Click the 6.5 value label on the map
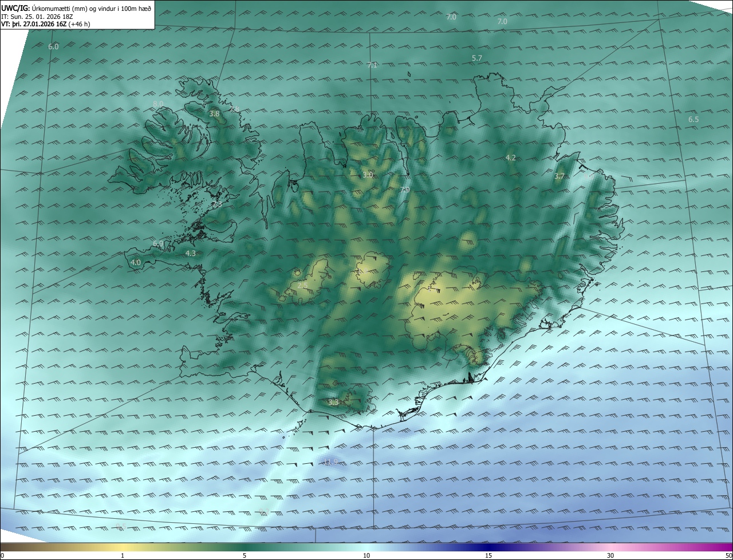 click(693, 120)
